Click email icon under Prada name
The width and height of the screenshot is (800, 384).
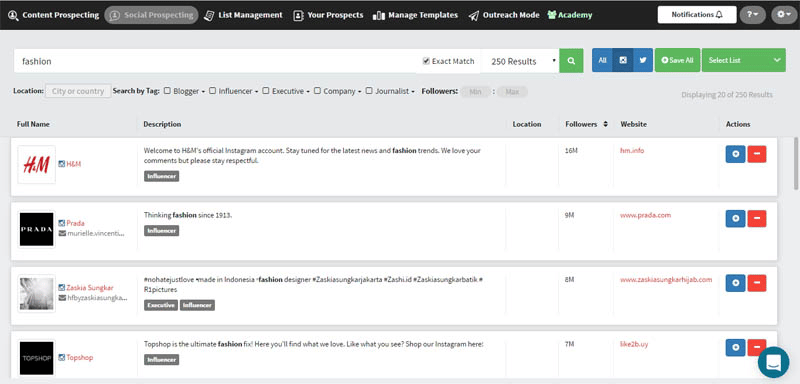pos(62,233)
